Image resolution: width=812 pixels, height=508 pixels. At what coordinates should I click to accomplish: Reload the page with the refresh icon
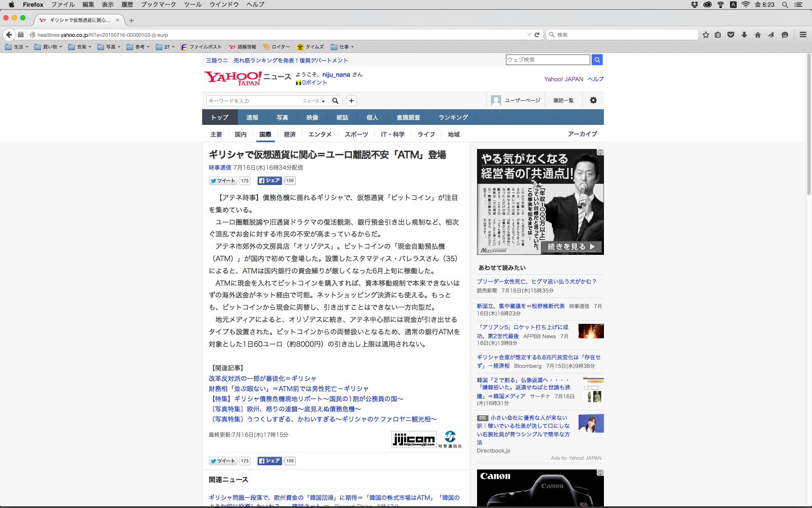point(537,35)
